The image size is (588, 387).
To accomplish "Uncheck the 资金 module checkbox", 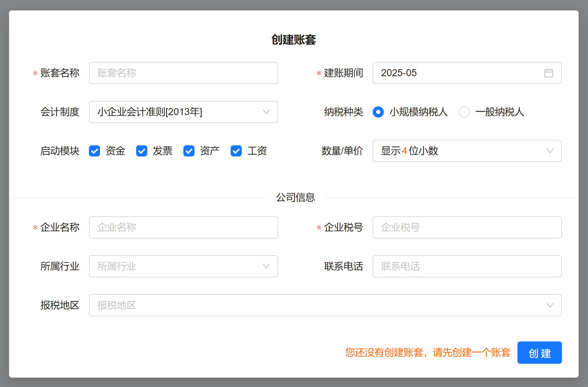I will click(94, 151).
